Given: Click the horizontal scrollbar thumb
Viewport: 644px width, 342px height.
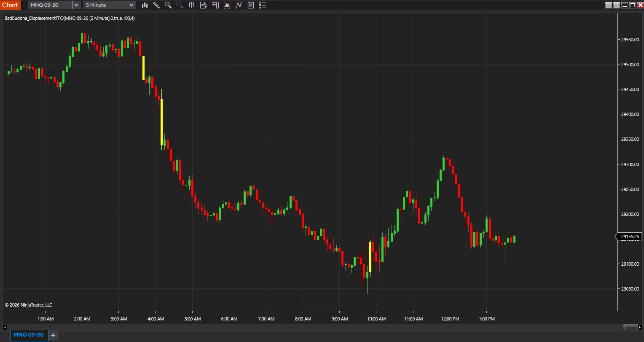Looking at the screenshot, I should (x=631, y=327).
